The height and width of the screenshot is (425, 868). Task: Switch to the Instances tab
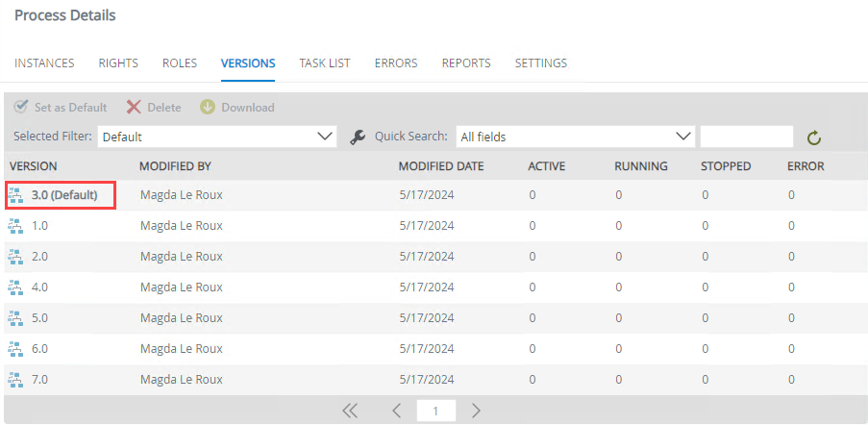click(x=44, y=63)
